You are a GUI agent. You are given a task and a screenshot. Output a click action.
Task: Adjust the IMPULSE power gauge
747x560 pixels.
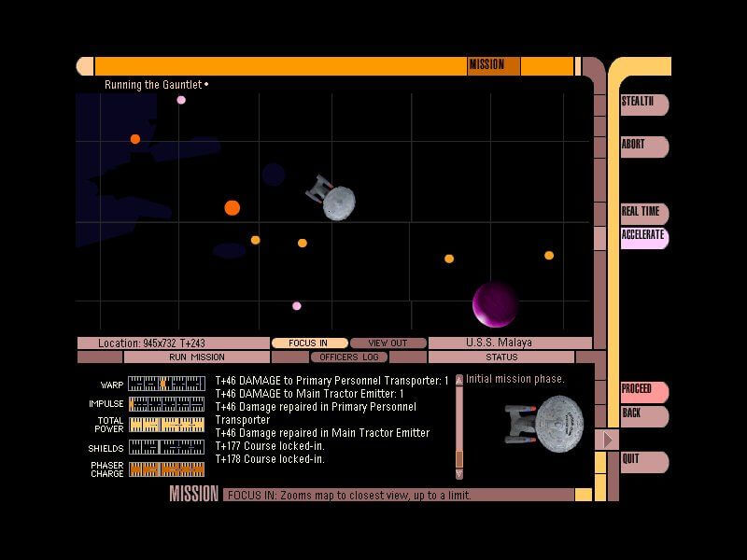167,404
